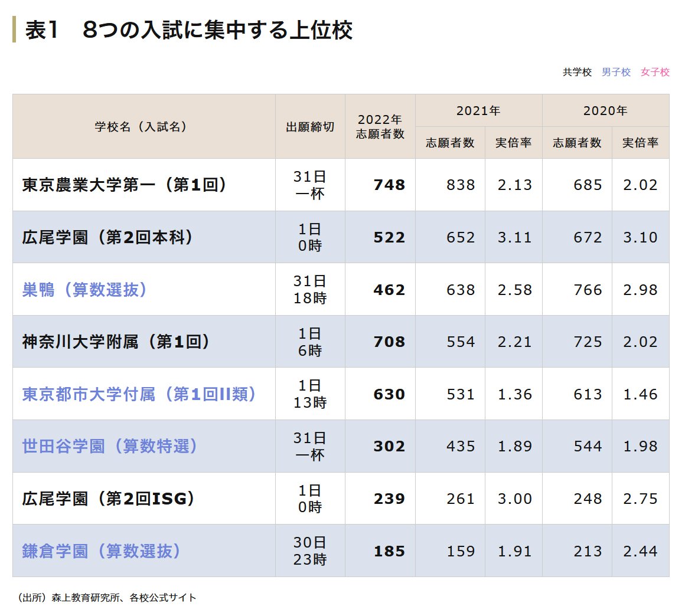Click the 男子校 legend label
Screen dimensions: 685x616
point(616,72)
